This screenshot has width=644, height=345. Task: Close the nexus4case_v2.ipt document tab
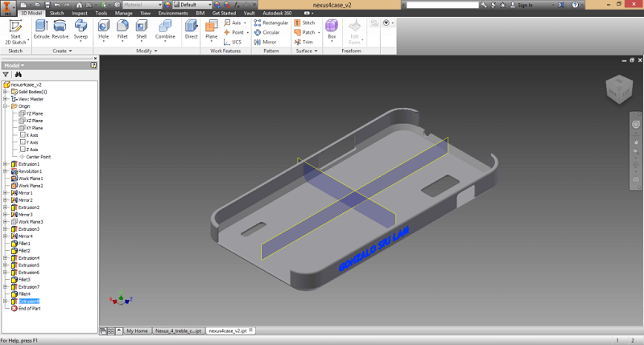[x=251, y=331]
